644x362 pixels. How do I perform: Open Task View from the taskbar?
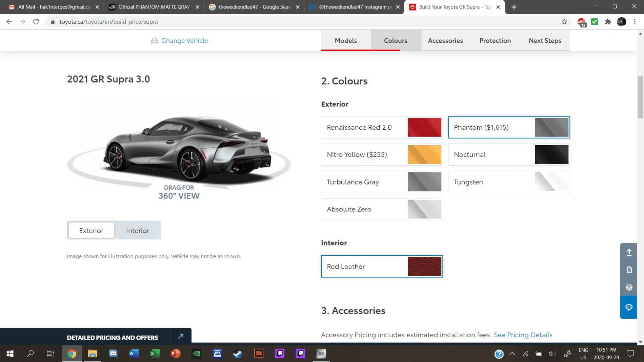click(x=50, y=354)
